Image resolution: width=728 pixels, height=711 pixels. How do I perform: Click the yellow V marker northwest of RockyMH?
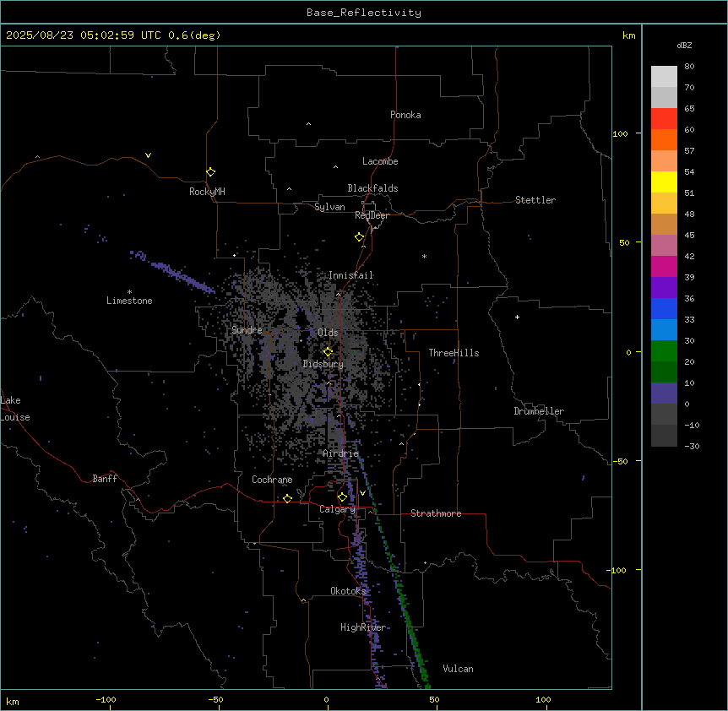click(x=148, y=155)
